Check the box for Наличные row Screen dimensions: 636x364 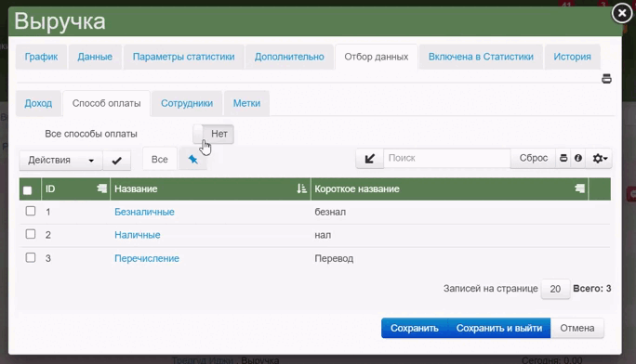(x=31, y=234)
